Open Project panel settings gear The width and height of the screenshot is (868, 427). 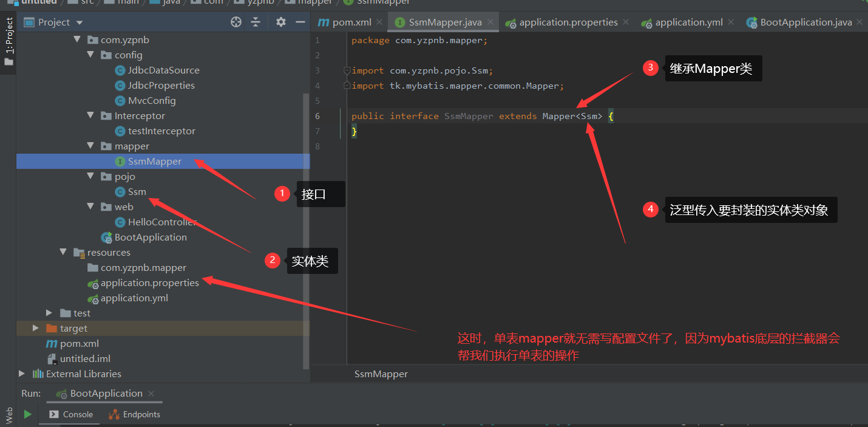(x=280, y=22)
